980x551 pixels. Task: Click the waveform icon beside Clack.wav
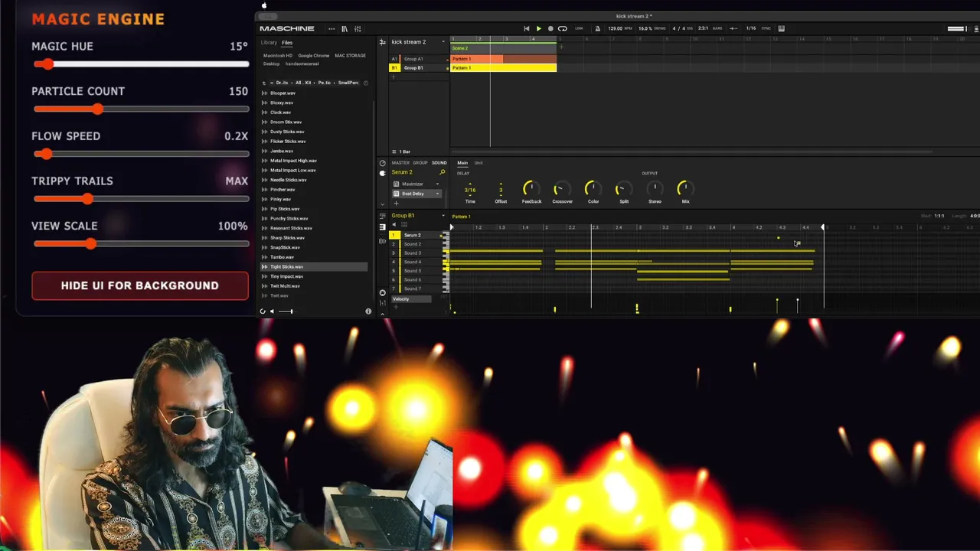pos(265,112)
